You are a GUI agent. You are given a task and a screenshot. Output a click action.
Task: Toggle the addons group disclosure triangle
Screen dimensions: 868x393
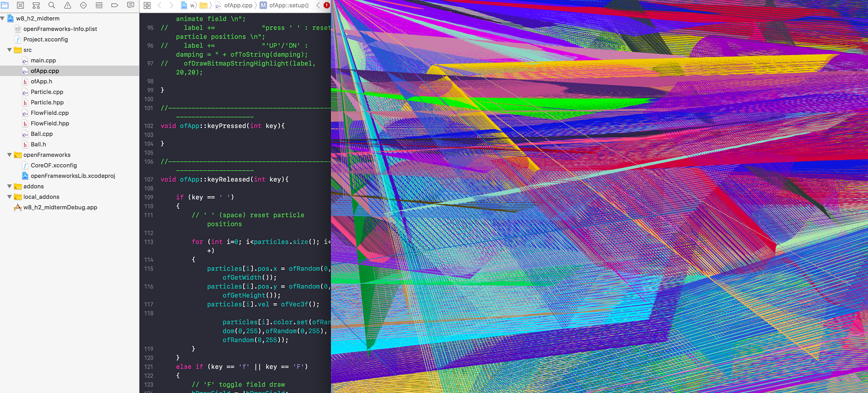(x=9, y=186)
